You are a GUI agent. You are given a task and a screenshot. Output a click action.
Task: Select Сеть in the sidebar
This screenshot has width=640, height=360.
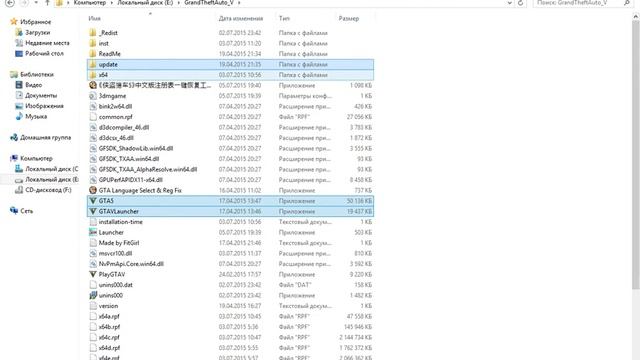tap(22, 211)
